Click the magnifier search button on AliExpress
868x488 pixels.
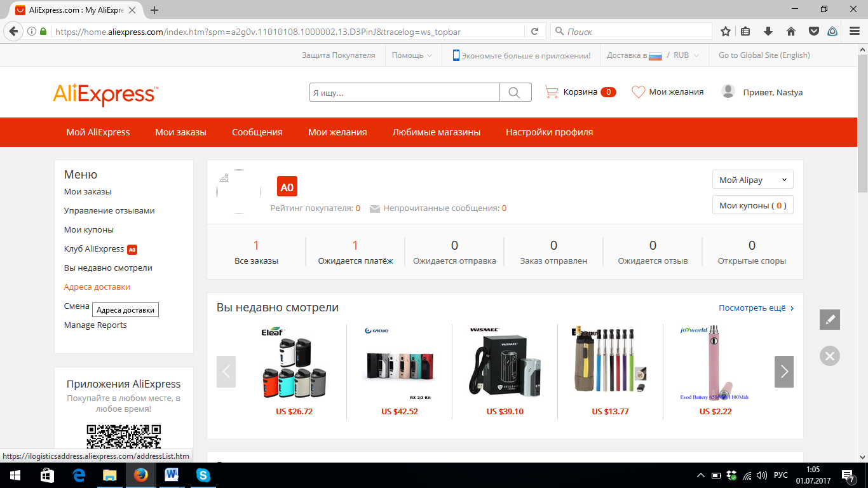tap(515, 92)
